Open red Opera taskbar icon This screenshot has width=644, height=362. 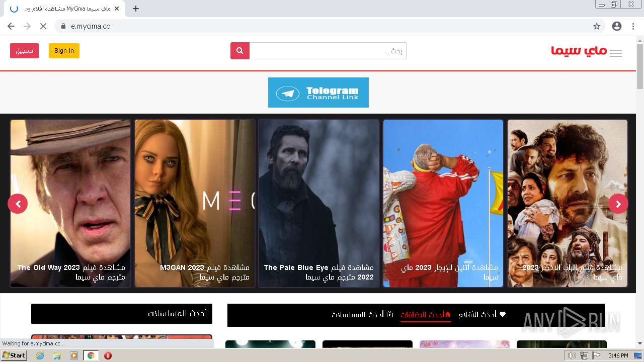coord(108,355)
